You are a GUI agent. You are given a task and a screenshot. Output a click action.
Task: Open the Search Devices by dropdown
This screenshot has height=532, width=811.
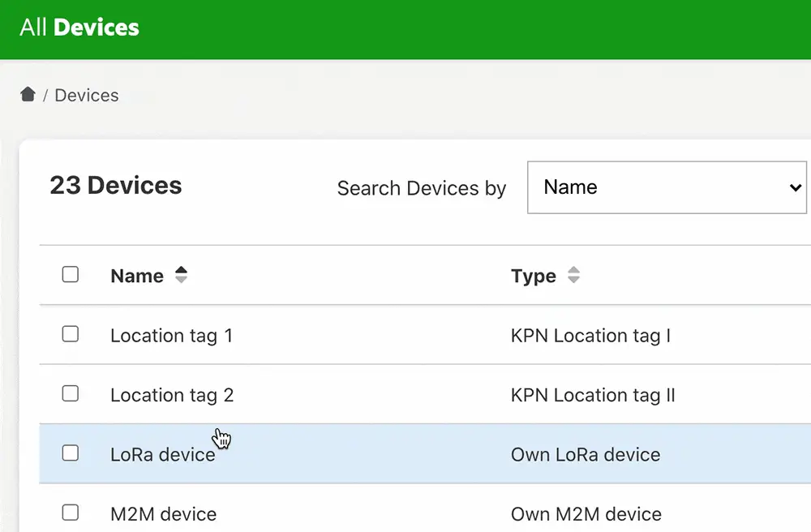[667, 187]
